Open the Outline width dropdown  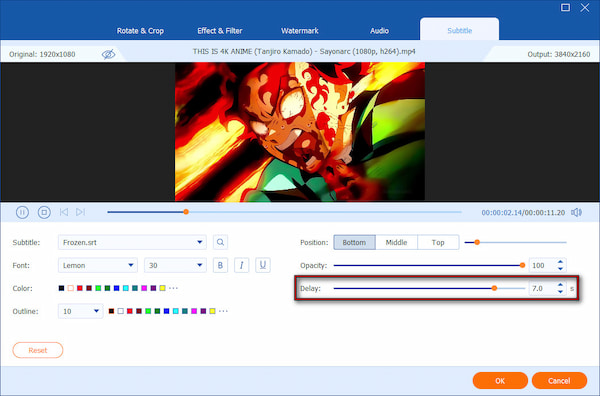[x=80, y=311]
